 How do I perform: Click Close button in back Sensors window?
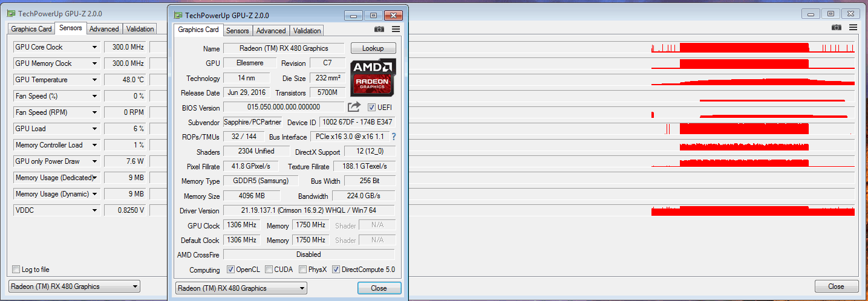tap(836, 286)
